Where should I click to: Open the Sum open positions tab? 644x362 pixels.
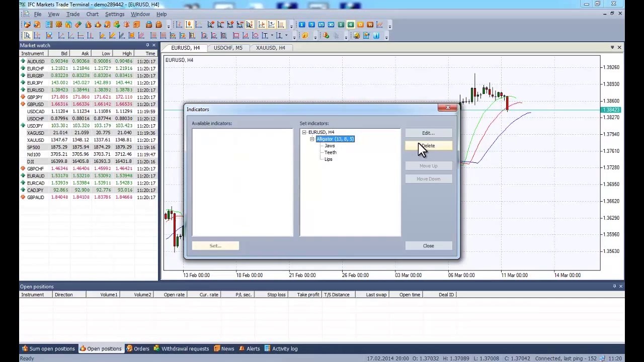pos(48,348)
